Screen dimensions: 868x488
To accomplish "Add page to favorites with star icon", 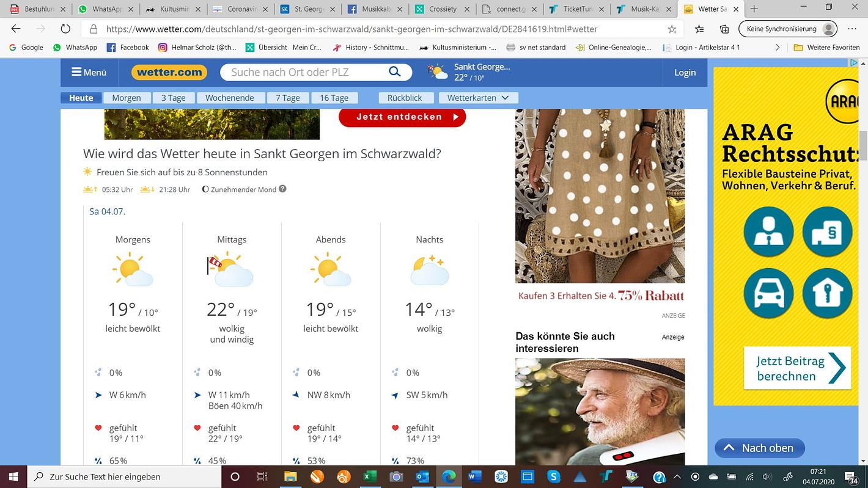I will [672, 29].
